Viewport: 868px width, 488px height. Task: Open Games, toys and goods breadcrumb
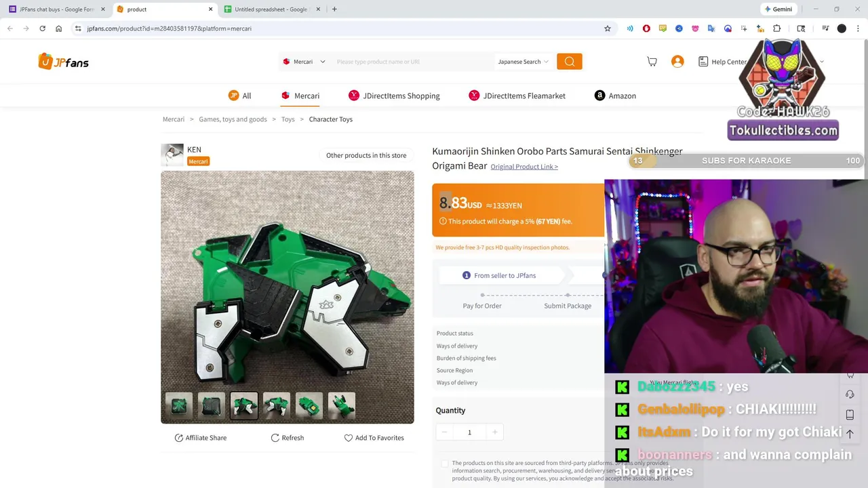233,119
